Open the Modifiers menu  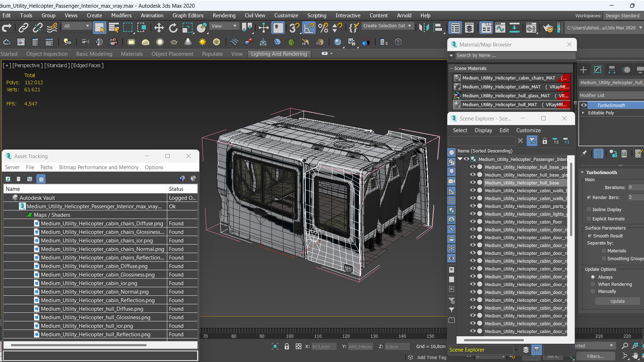121,15
